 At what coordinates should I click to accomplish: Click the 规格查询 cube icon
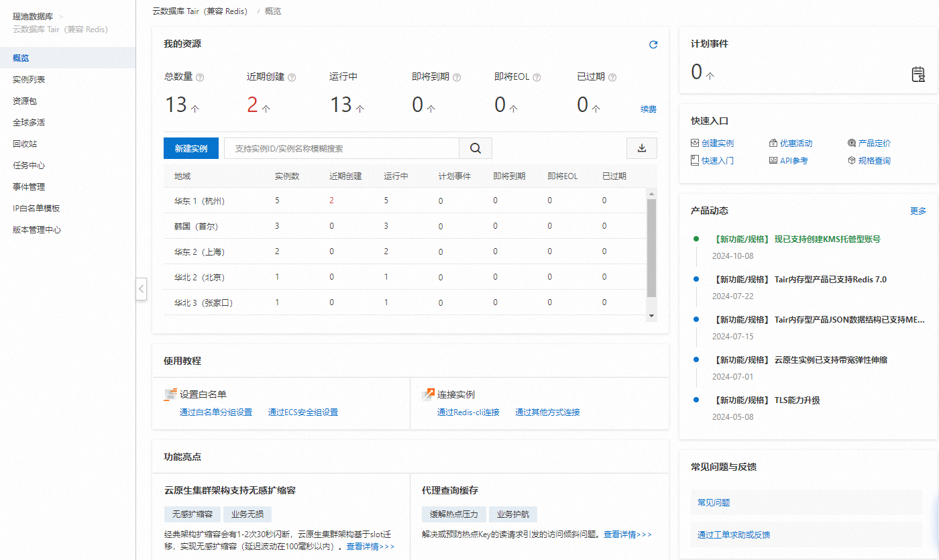pyautogui.click(x=852, y=160)
